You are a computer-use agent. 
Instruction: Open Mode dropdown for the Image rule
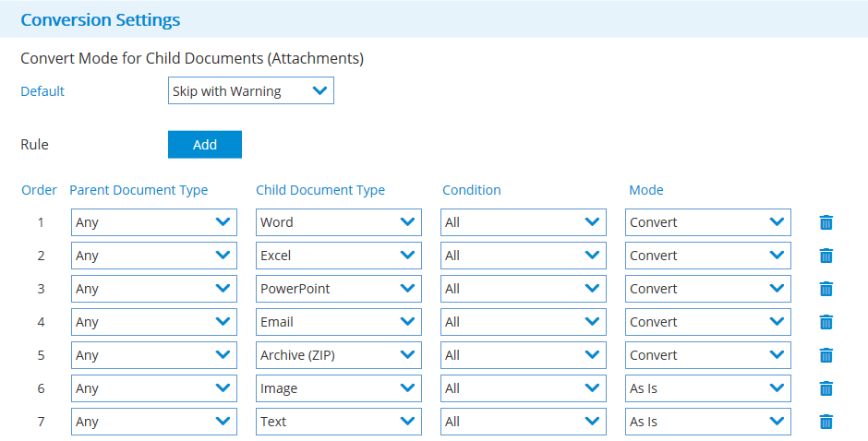coord(707,388)
